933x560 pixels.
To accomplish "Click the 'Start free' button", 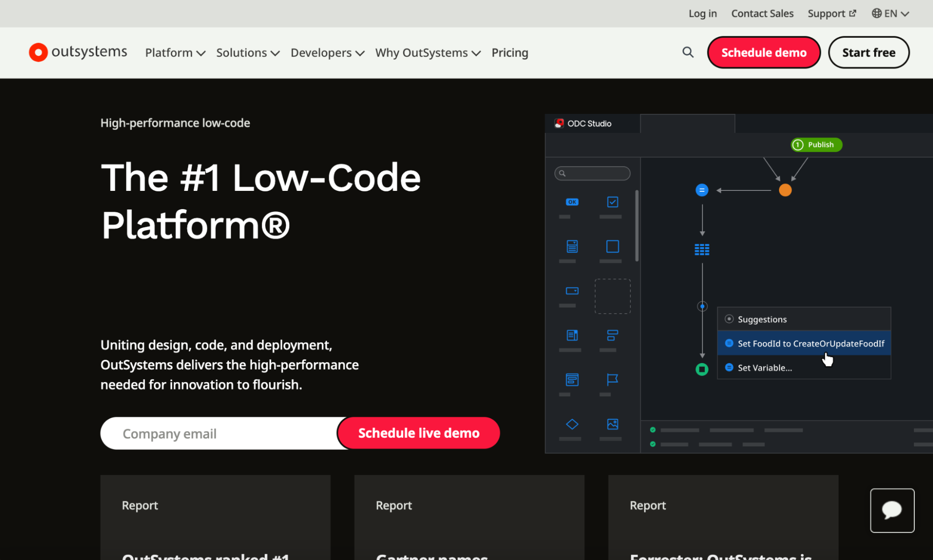I will pyautogui.click(x=868, y=52).
